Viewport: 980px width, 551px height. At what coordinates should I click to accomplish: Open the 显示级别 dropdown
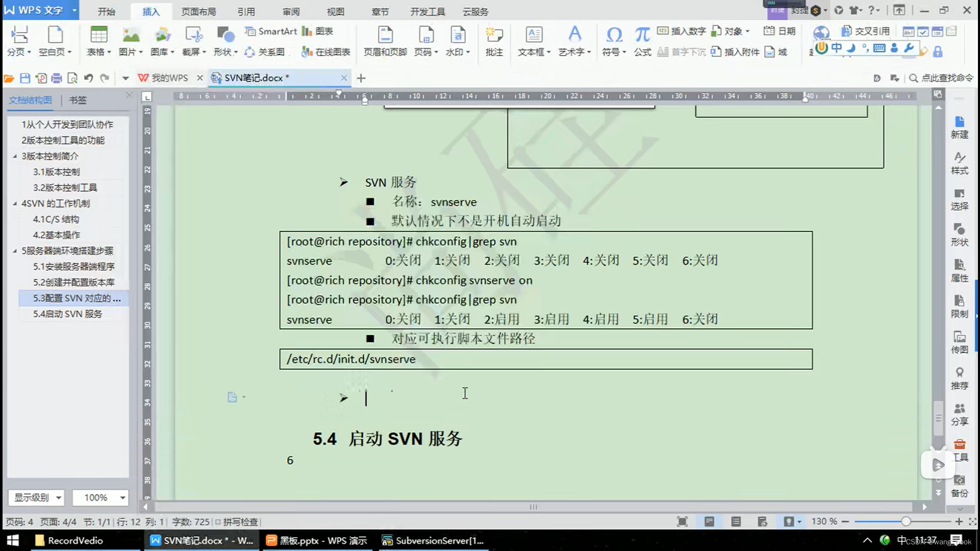pyautogui.click(x=36, y=497)
